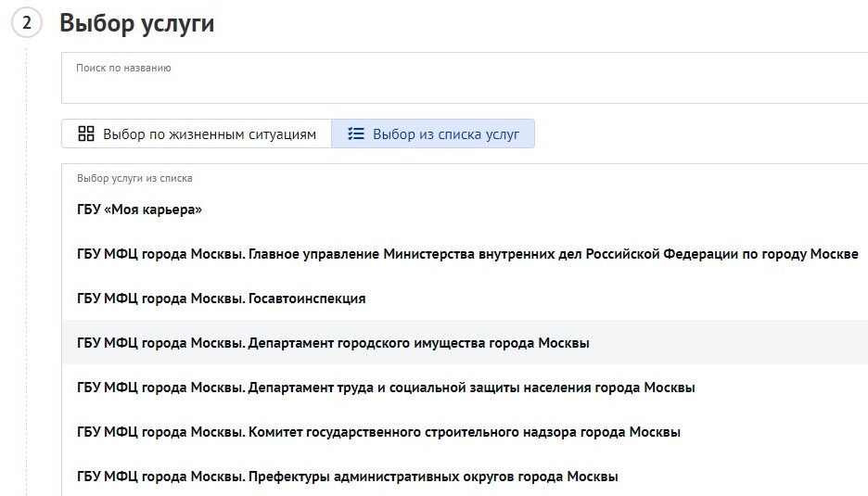The image size is (868, 496).
Task: Choose Комитет государственного строительного надзора option
Action: [465, 431]
